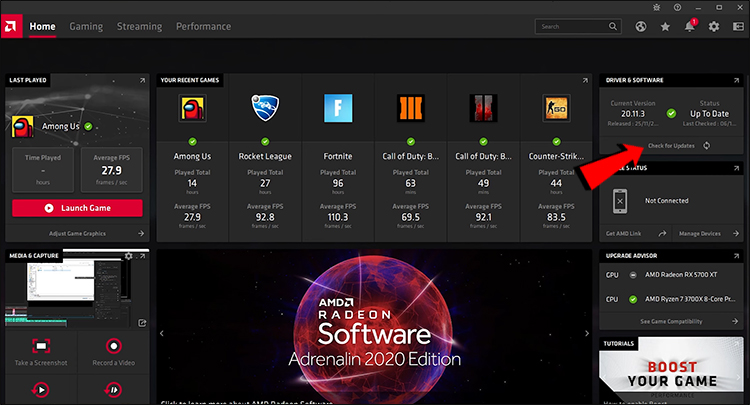The width and height of the screenshot is (750, 405).
Task: Switch to the Streaming tab
Action: pos(140,26)
